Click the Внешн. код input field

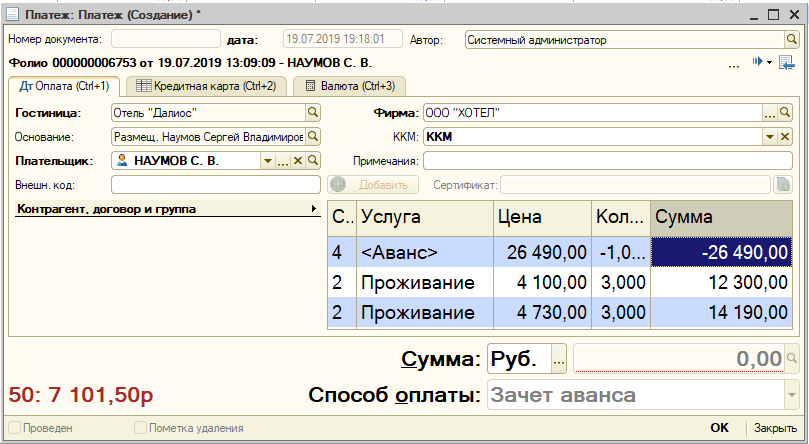pos(216,185)
